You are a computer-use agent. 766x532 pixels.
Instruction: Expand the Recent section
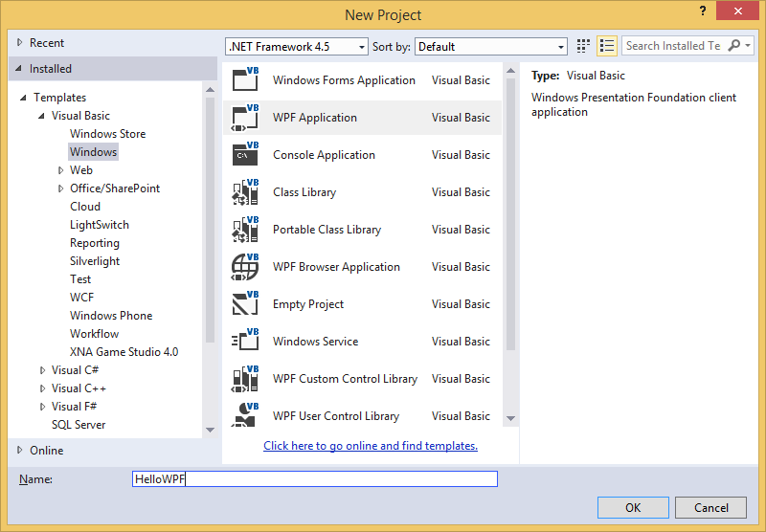19,42
